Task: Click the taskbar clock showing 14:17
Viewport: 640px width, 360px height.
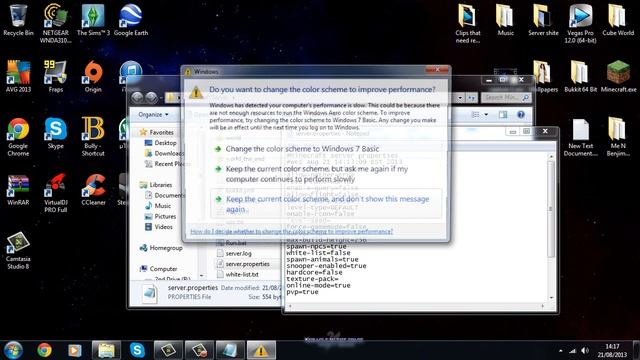Action: click(x=612, y=351)
